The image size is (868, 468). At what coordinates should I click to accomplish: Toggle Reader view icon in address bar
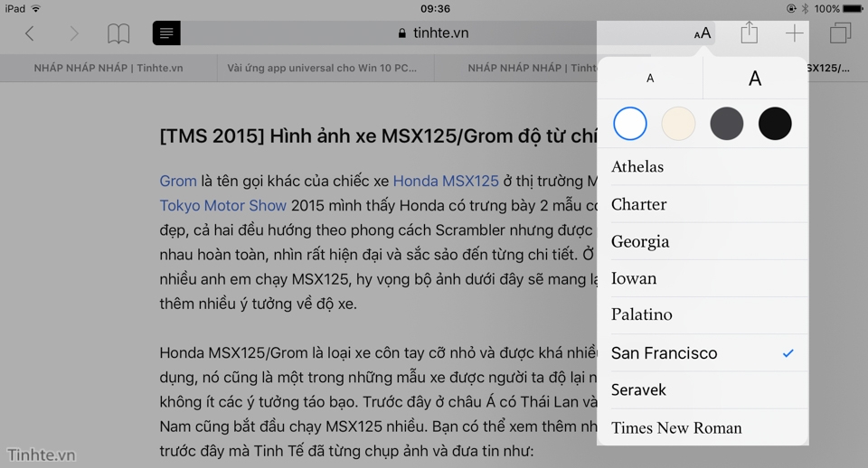click(x=166, y=33)
